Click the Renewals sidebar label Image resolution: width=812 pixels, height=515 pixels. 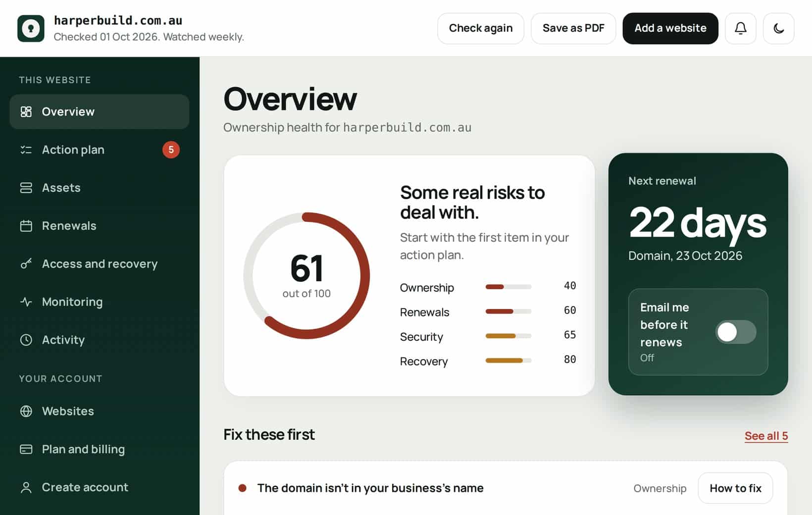point(69,226)
